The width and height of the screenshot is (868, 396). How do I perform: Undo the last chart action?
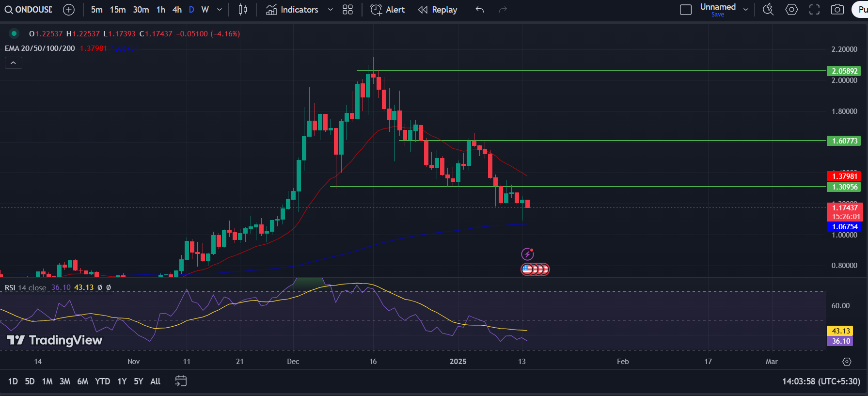coord(480,10)
